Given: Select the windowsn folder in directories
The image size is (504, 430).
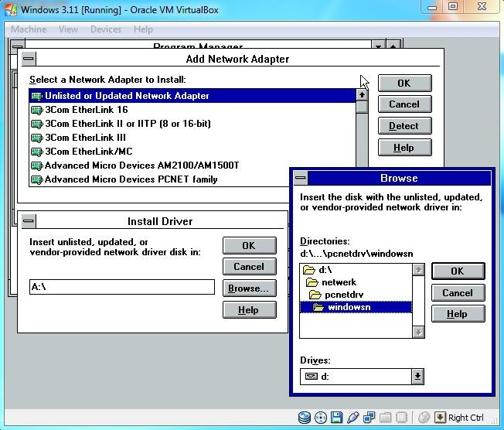Looking at the screenshot, I should point(348,307).
